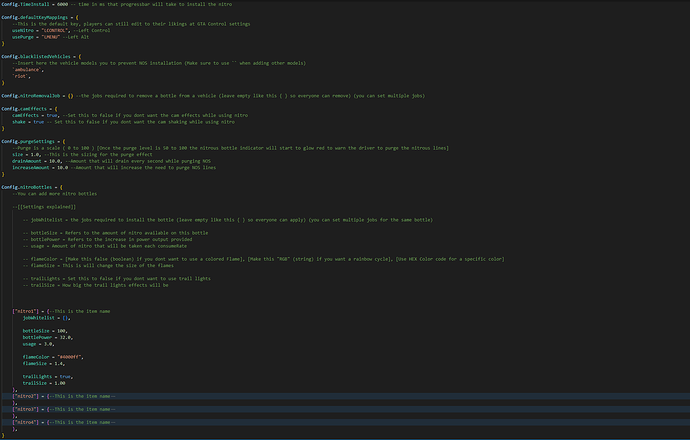Click the drainAmount setting line
690x440 pixels.
(111, 161)
